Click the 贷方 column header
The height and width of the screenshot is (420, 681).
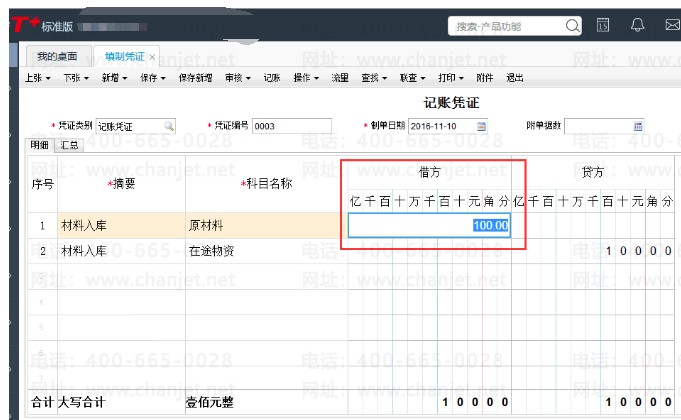pos(593,172)
